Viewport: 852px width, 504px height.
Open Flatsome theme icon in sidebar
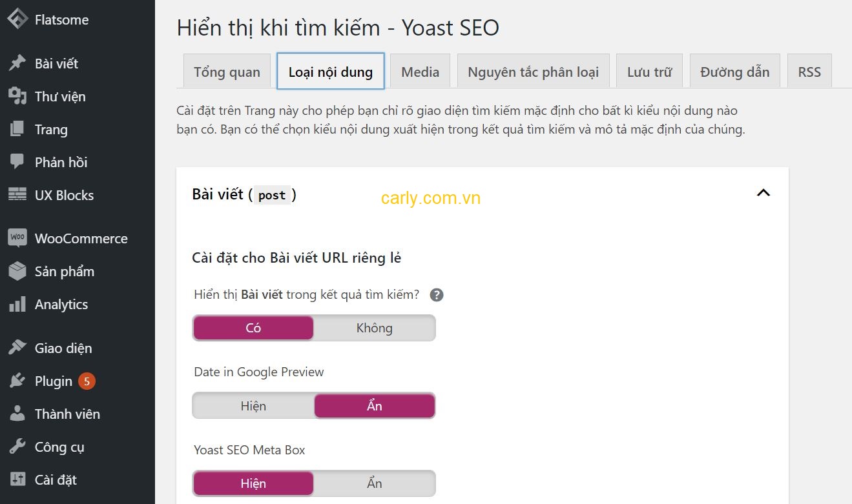click(x=17, y=19)
